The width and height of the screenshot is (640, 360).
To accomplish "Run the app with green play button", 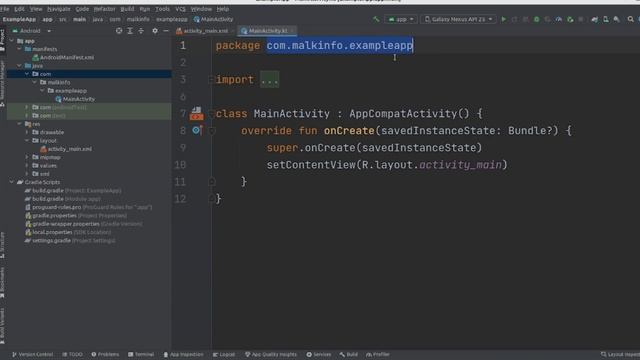I will 503,19.
